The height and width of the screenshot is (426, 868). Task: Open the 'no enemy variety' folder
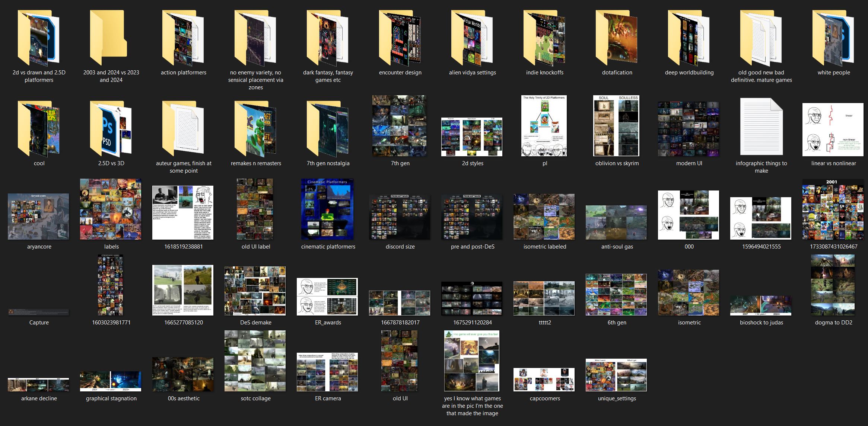pyautogui.click(x=255, y=38)
